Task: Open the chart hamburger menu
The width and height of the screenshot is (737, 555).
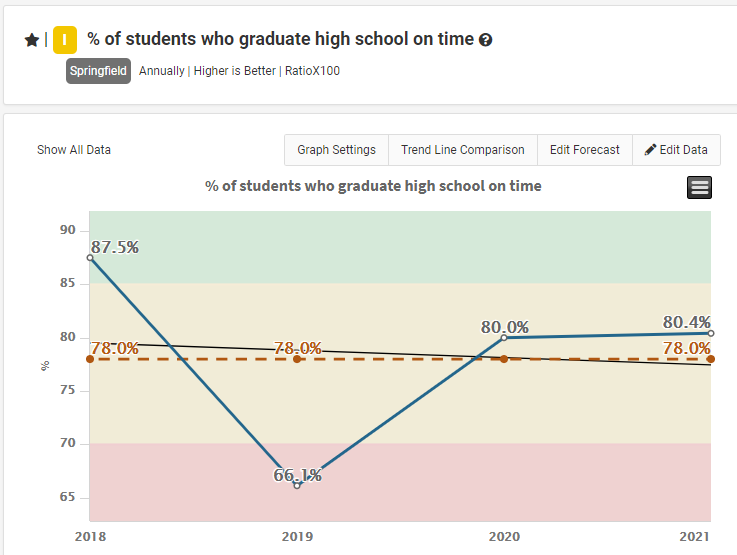Action: pyautogui.click(x=699, y=187)
